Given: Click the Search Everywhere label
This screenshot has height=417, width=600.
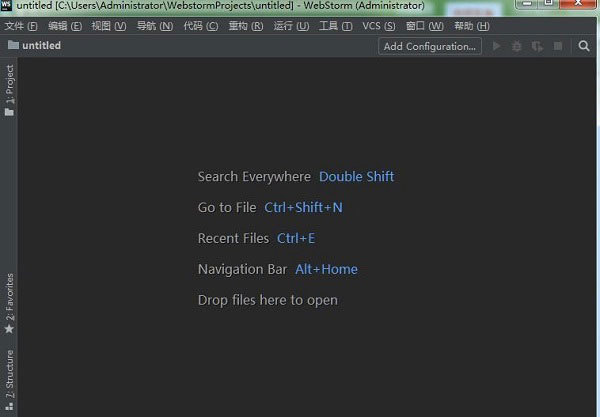Looking at the screenshot, I should click(x=254, y=176).
